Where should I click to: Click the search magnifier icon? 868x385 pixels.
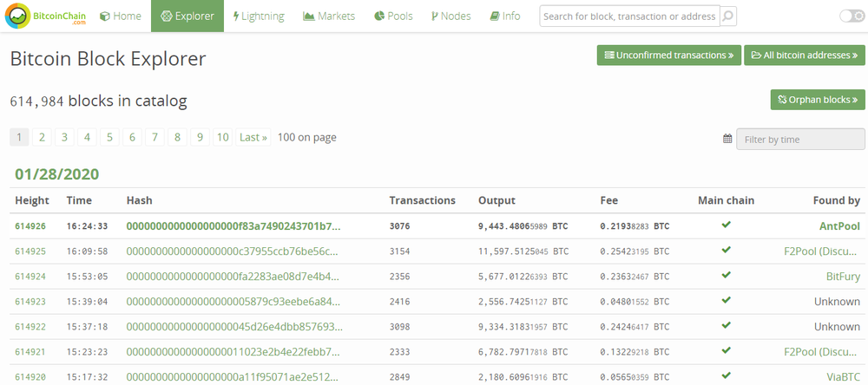tap(728, 16)
